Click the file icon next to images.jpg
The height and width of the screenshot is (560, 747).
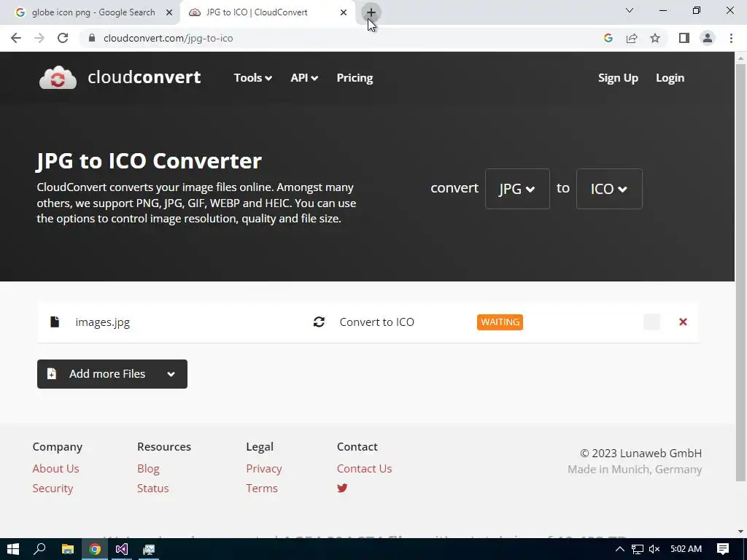pos(55,322)
